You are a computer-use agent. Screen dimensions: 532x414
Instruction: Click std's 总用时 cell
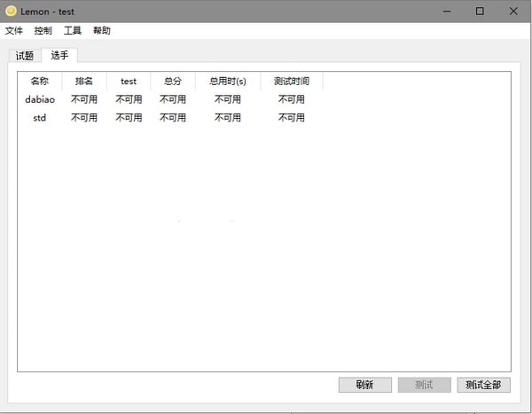[x=228, y=118]
